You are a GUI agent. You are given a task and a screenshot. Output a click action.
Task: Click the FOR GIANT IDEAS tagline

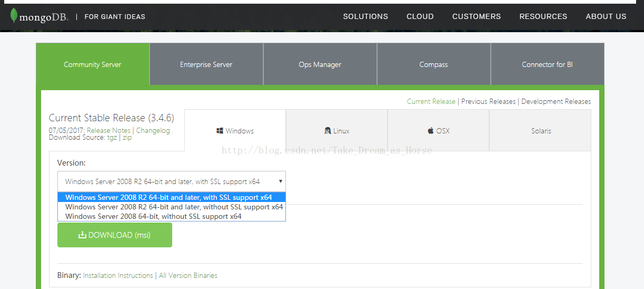click(115, 16)
